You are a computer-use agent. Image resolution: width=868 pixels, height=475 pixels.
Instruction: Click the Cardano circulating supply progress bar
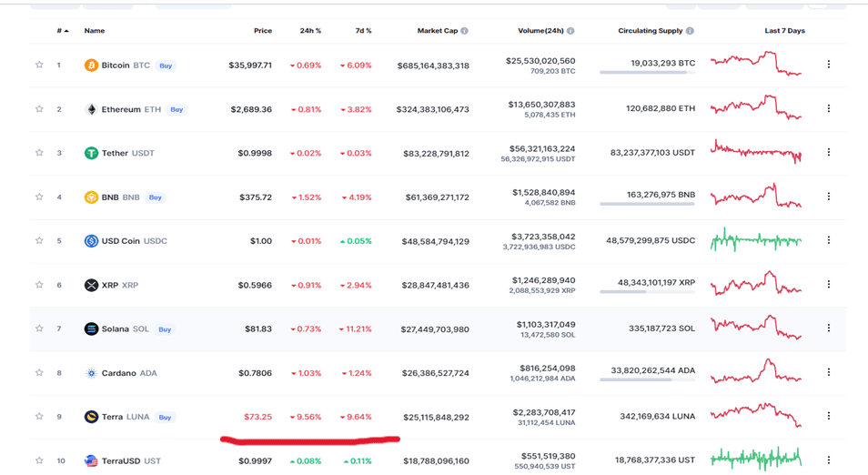click(x=647, y=379)
